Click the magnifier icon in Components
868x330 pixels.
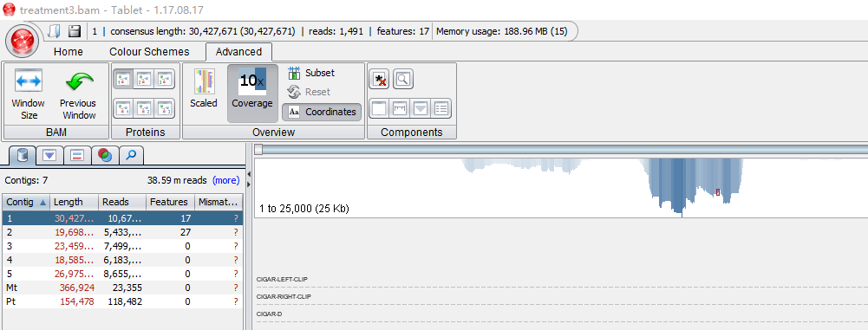coord(402,80)
